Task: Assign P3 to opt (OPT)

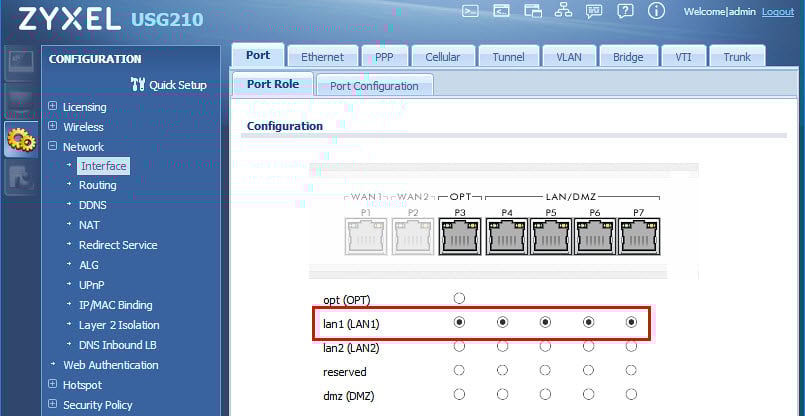Action: click(459, 298)
